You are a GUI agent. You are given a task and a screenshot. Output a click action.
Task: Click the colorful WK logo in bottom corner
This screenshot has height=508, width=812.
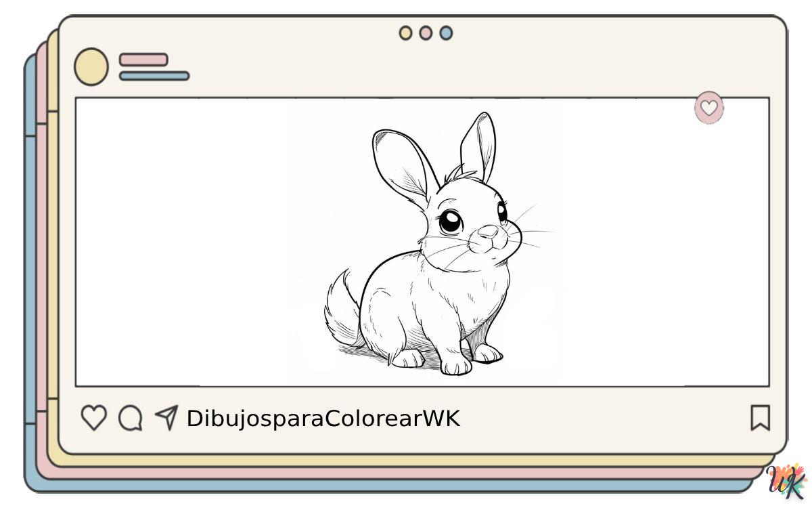pos(788,482)
